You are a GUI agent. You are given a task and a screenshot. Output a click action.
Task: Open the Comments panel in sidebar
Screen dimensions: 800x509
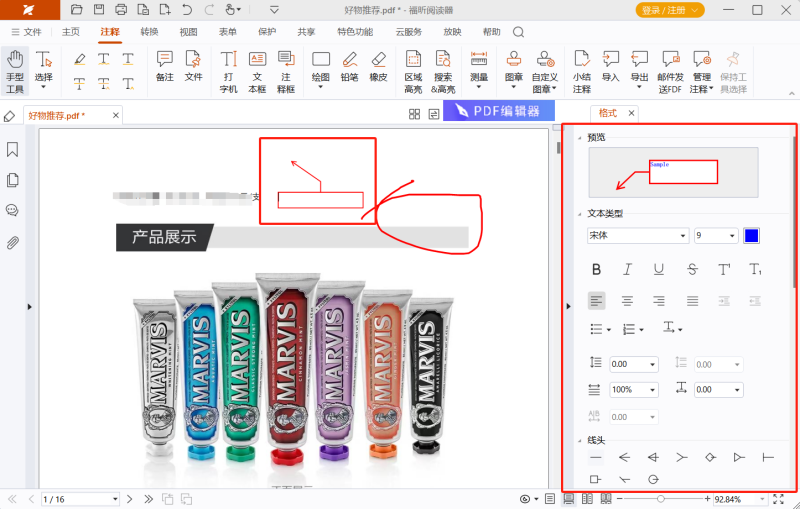12,211
